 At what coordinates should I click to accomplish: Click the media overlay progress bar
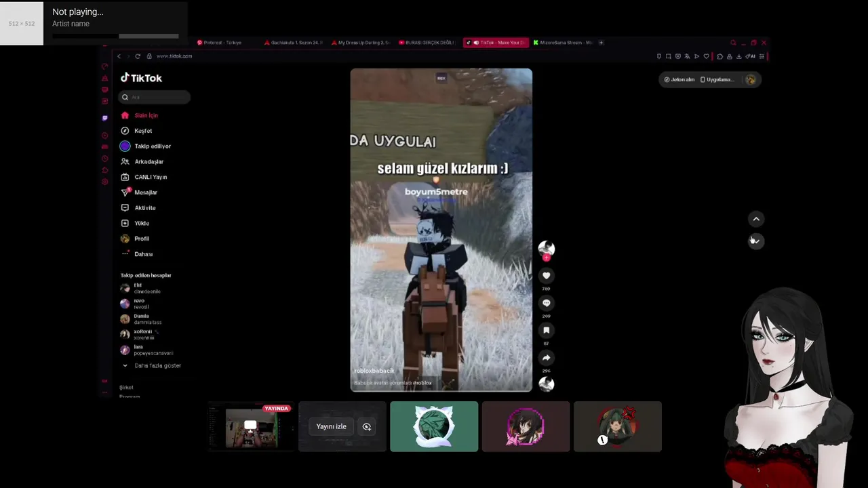point(115,36)
